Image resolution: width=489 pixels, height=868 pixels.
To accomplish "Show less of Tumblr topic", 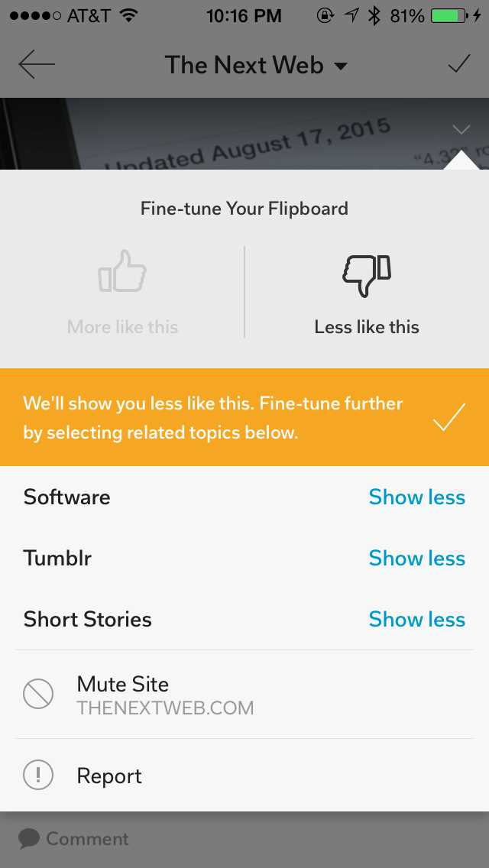I will pos(416,559).
